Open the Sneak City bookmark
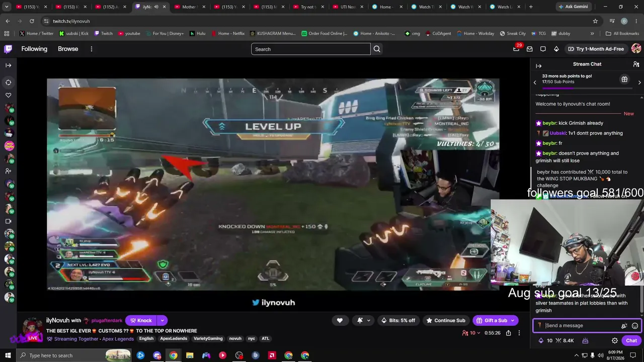 coord(513,34)
